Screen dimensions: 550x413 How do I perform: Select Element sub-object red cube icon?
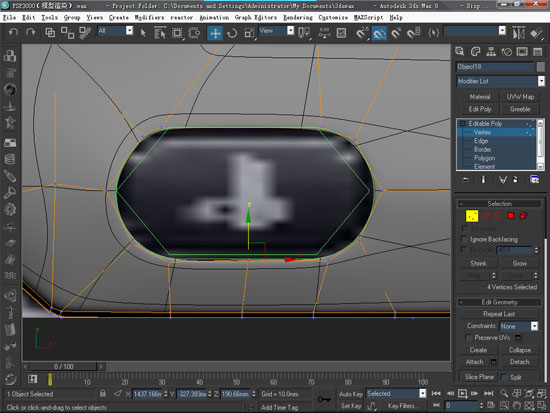(523, 216)
